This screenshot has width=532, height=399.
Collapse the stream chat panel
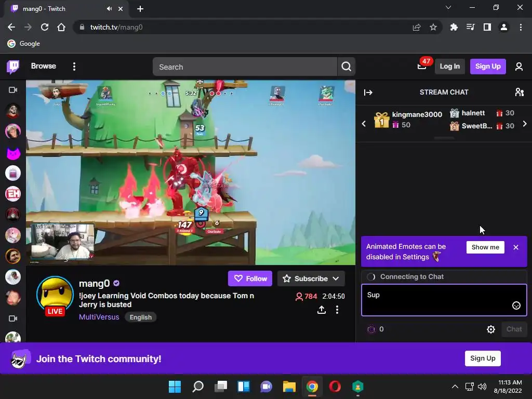pos(368,92)
